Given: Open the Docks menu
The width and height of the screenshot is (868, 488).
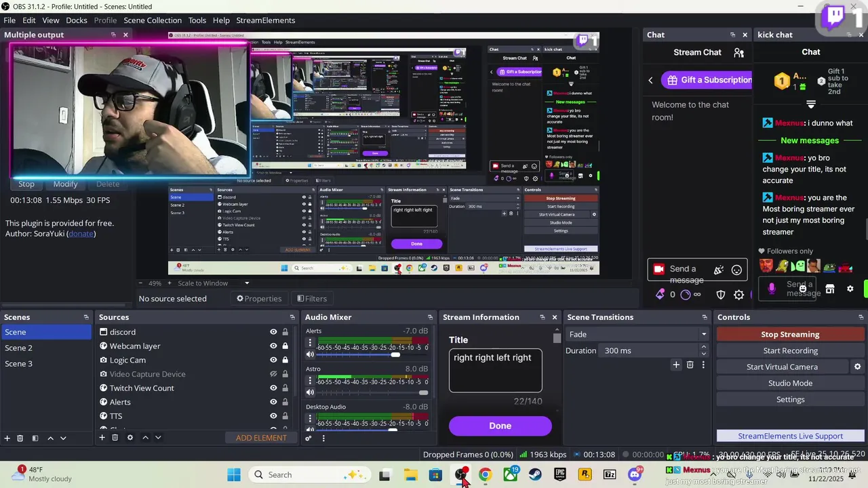Looking at the screenshot, I should pos(76,20).
